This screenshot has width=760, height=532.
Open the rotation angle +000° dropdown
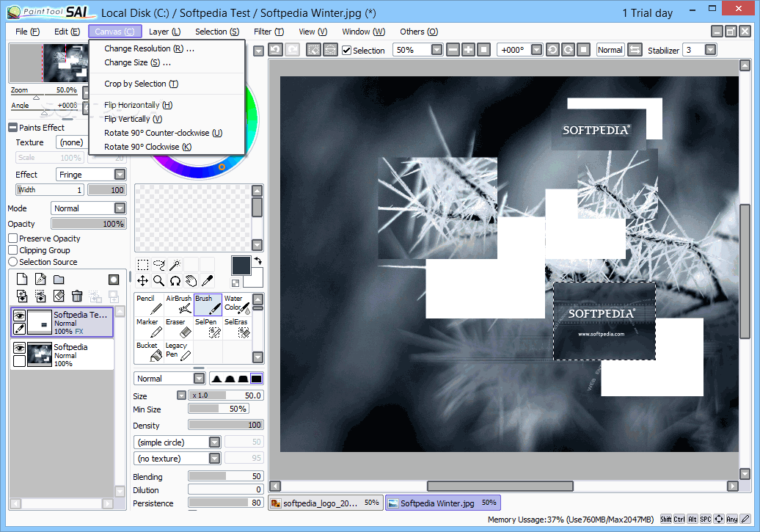(536, 49)
